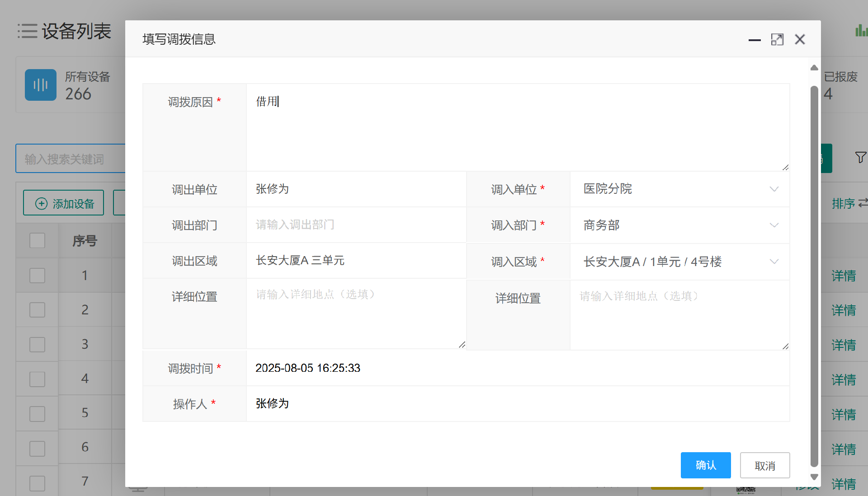The height and width of the screenshot is (496, 868).
Task: Close the 填写调拨信息 dialog
Action: pos(800,40)
